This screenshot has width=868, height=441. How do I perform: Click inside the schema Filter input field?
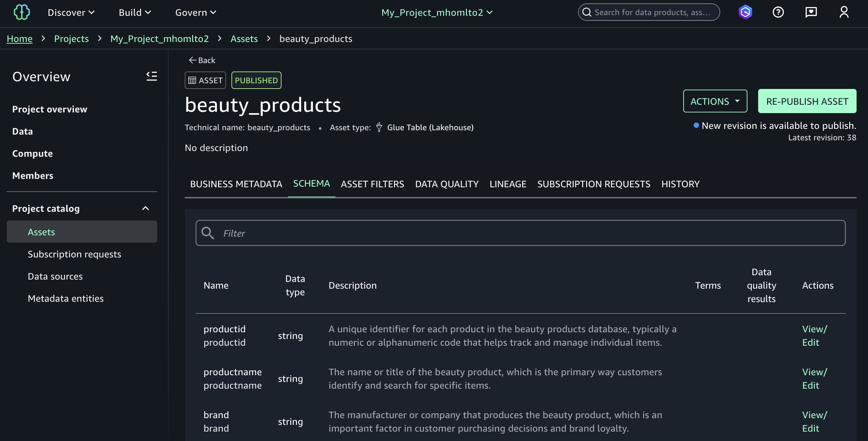[371, 233]
